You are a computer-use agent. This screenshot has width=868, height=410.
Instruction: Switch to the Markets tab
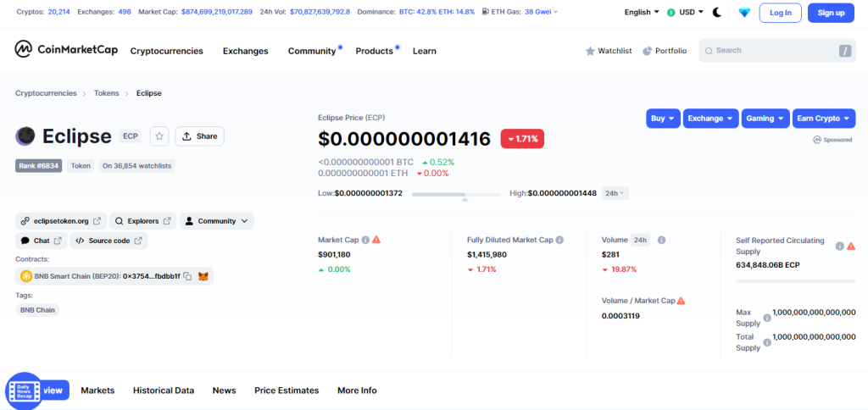[x=97, y=390]
